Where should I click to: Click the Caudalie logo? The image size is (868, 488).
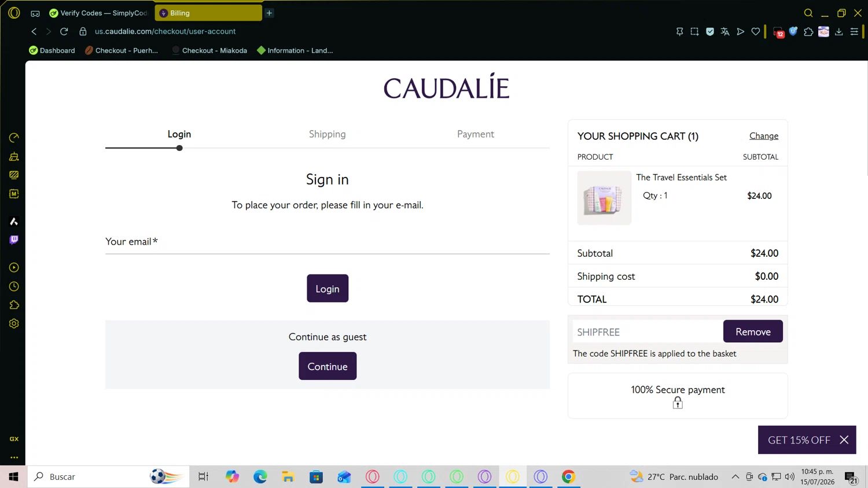(446, 87)
